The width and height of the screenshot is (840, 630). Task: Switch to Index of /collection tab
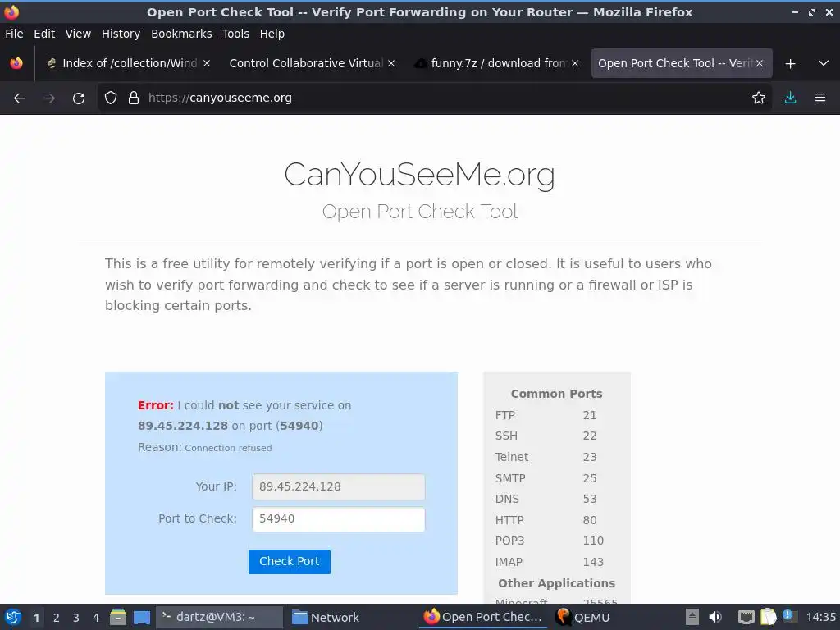point(129,64)
